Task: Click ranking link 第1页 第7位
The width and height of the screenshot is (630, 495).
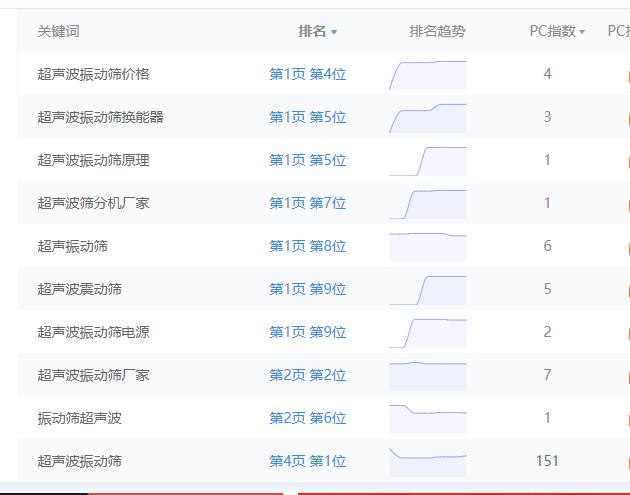Action: (x=307, y=203)
